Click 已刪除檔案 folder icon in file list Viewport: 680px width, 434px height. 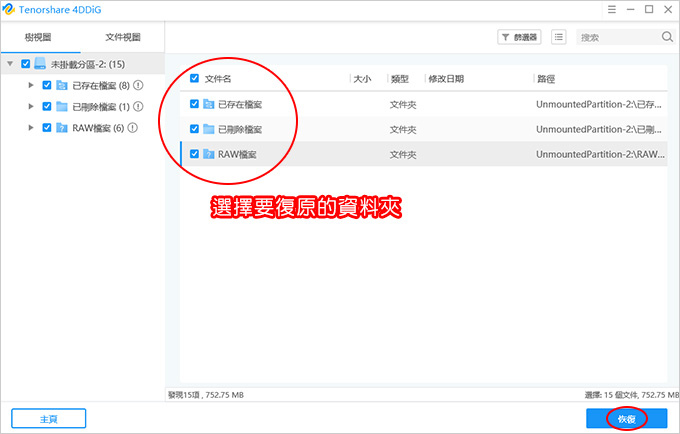click(209, 129)
